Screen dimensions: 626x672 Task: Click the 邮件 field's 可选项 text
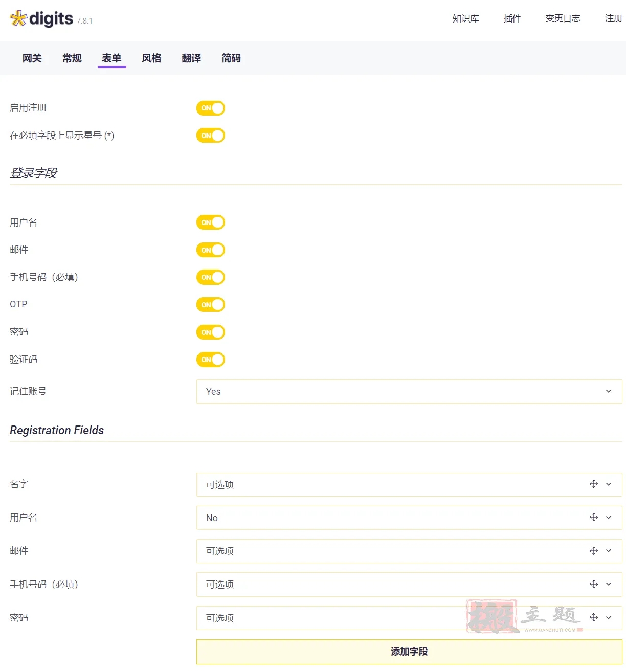[220, 551]
